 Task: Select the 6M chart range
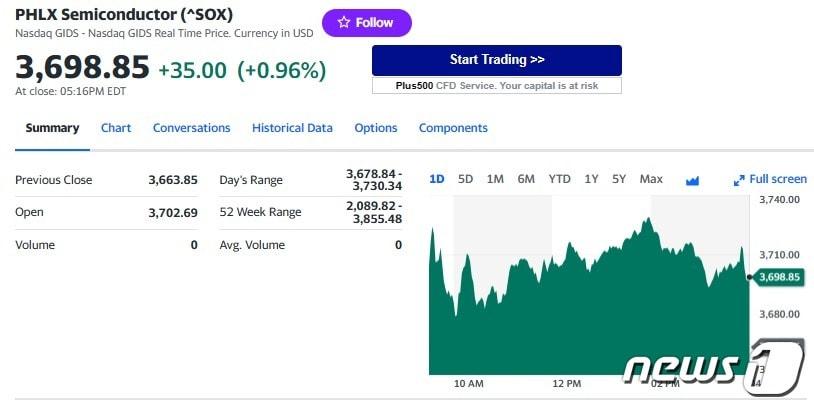(526, 179)
